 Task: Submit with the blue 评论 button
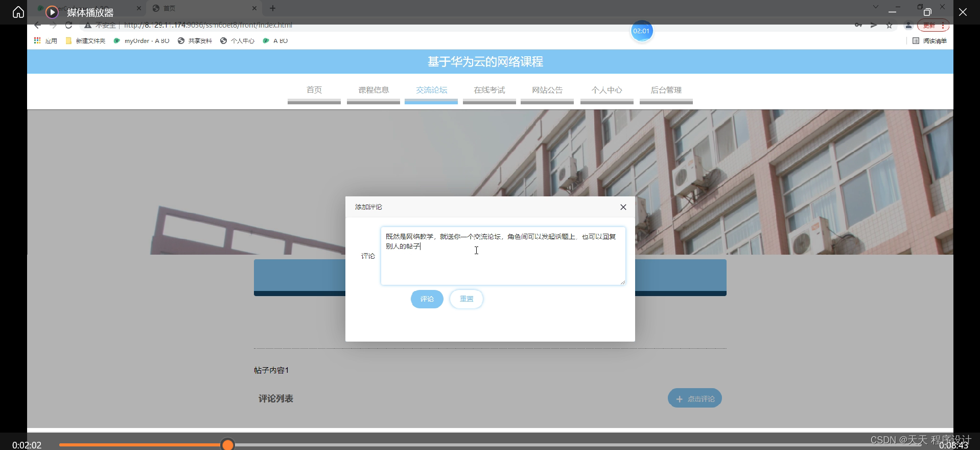pyautogui.click(x=427, y=299)
